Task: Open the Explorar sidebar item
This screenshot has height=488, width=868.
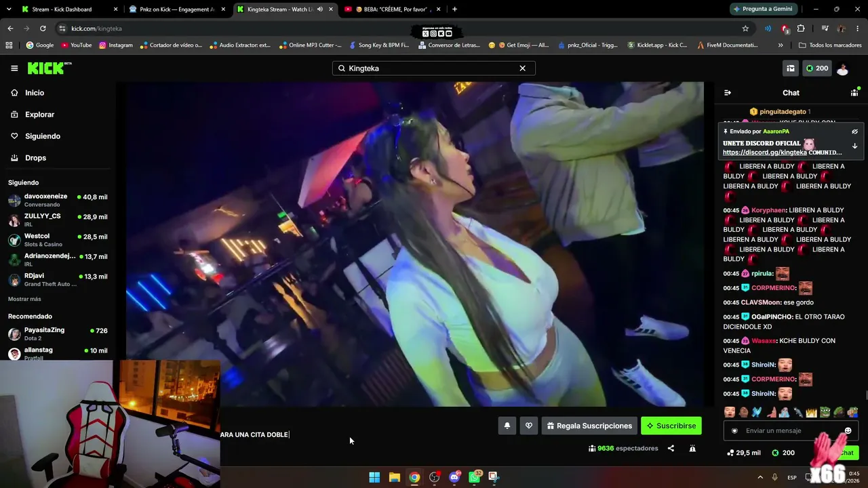Action: (x=39, y=115)
